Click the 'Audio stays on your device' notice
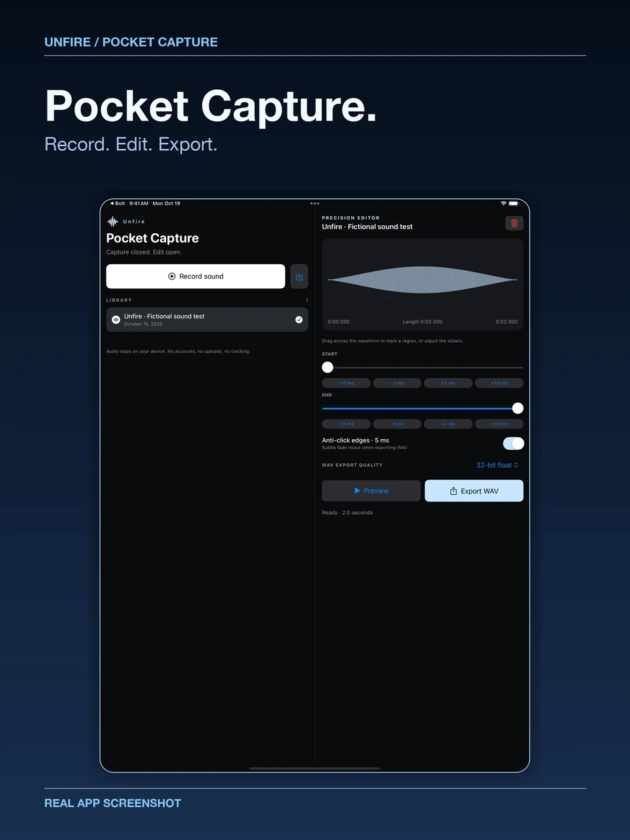 click(x=178, y=351)
